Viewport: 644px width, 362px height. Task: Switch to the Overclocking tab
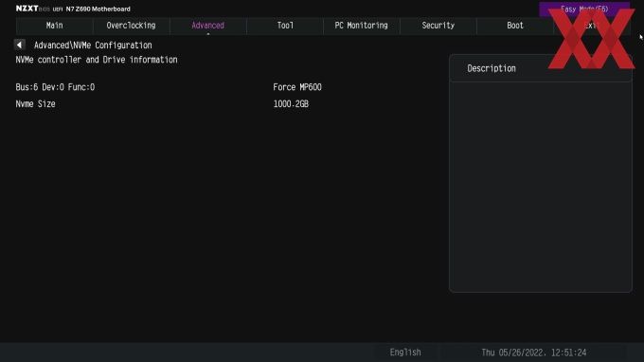132,26
